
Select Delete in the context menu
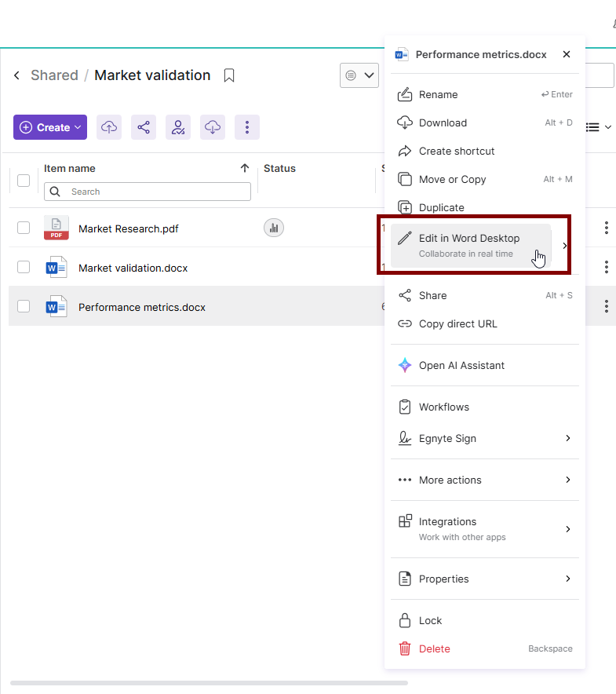click(485, 648)
